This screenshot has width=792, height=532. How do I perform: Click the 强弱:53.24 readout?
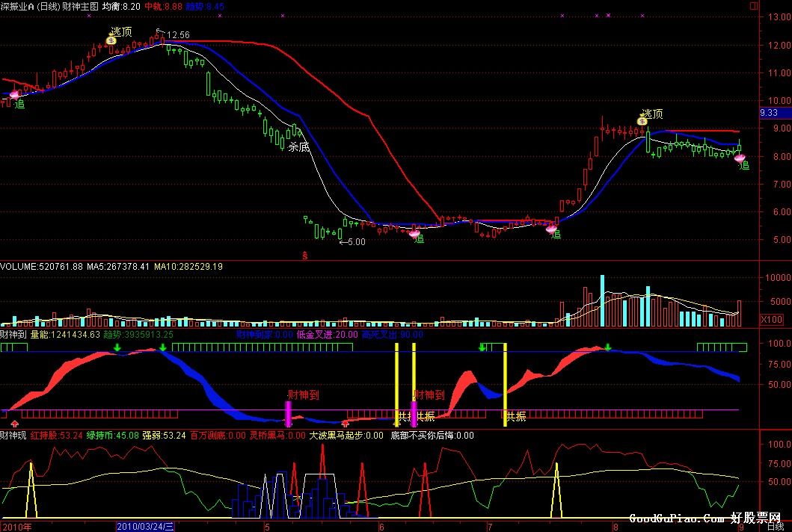click(x=164, y=435)
